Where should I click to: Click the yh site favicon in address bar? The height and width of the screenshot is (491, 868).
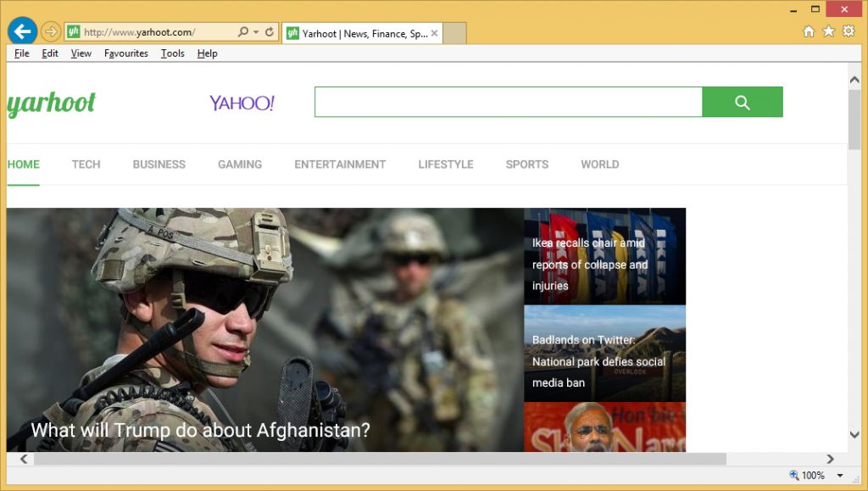coord(74,31)
